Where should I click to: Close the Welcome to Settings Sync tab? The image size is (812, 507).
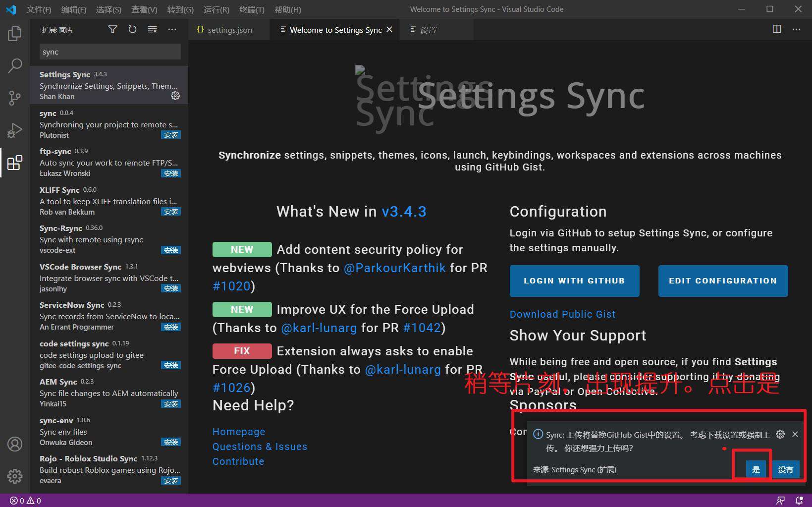coord(389,30)
